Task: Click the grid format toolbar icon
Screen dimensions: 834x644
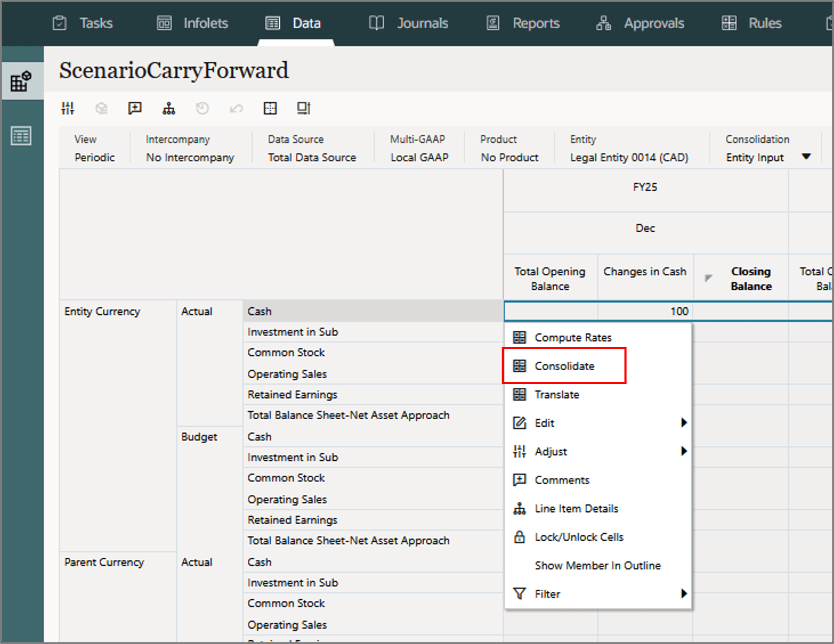Action: pyautogui.click(x=270, y=109)
